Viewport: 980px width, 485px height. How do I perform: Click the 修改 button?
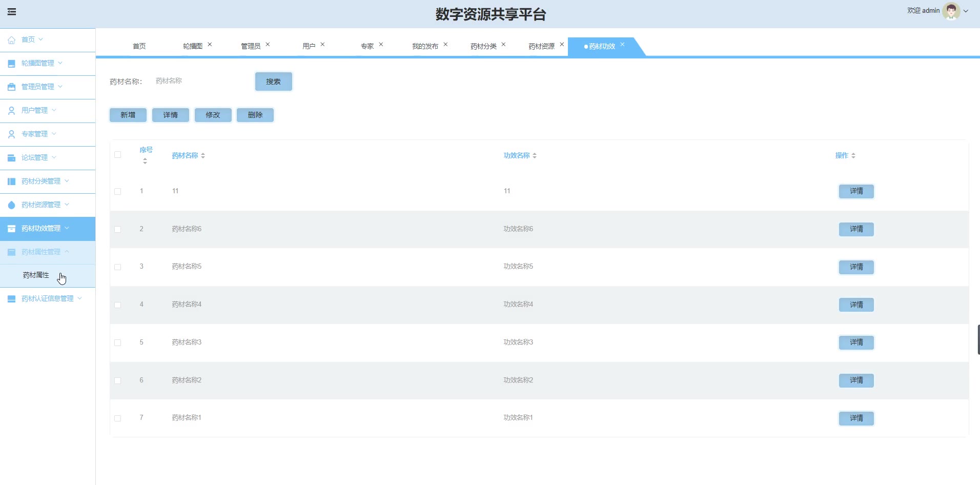click(x=213, y=115)
